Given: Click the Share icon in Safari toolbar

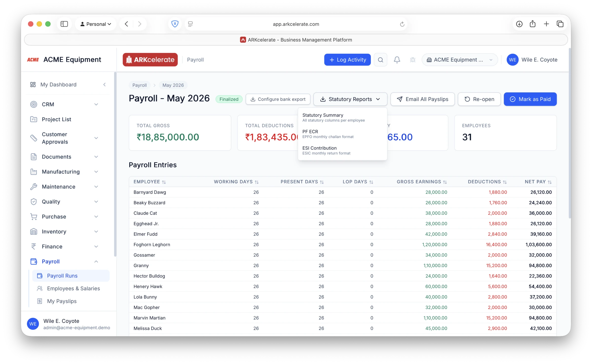Looking at the screenshot, I should pos(533,24).
